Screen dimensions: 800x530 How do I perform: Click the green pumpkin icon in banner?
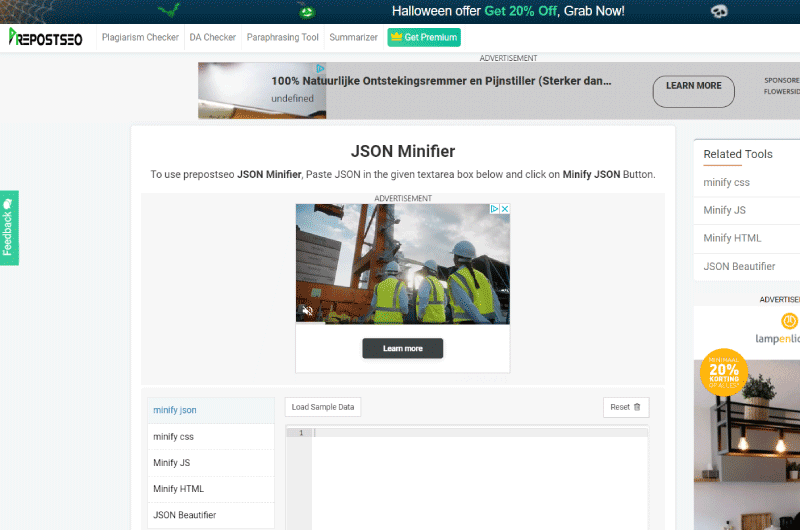307,11
